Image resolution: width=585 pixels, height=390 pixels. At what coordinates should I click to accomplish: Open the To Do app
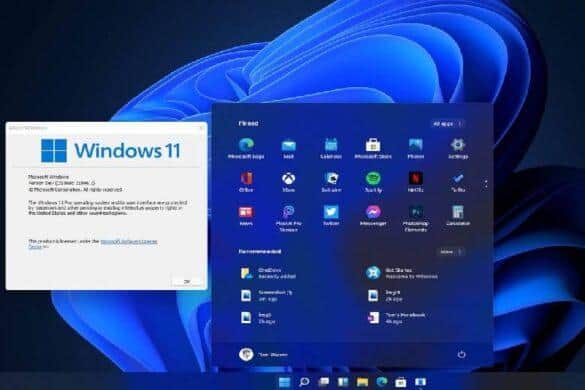pyautogui.click(x=458, y=182)
